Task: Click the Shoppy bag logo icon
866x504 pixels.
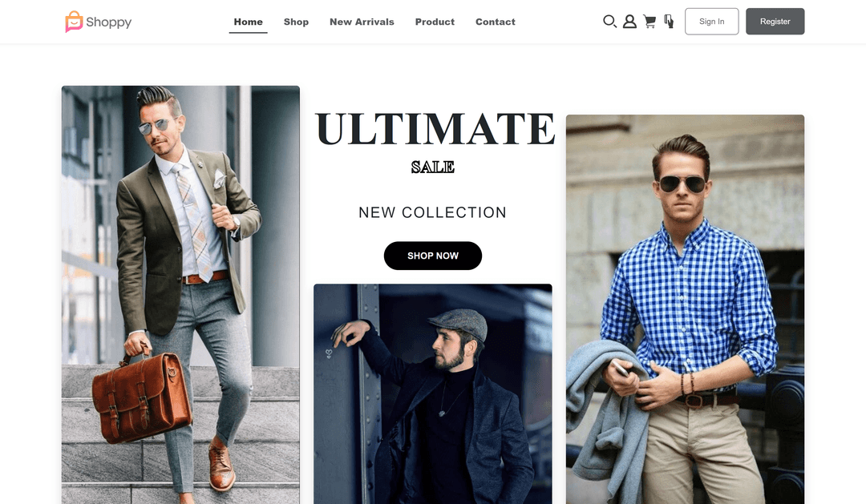Action: pos(74,22)
